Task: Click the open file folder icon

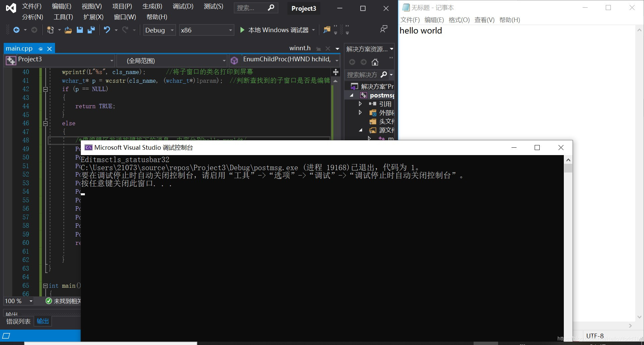Action: pyautogui.click(x=68, y=30)
